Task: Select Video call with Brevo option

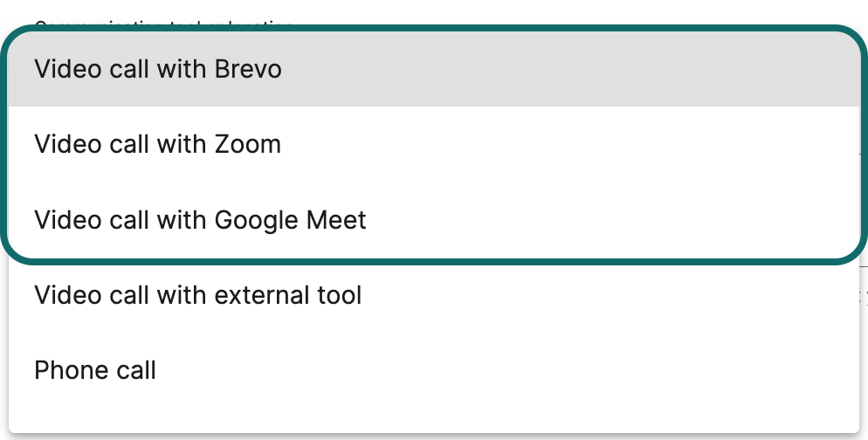Action: [x=157, y=69]
